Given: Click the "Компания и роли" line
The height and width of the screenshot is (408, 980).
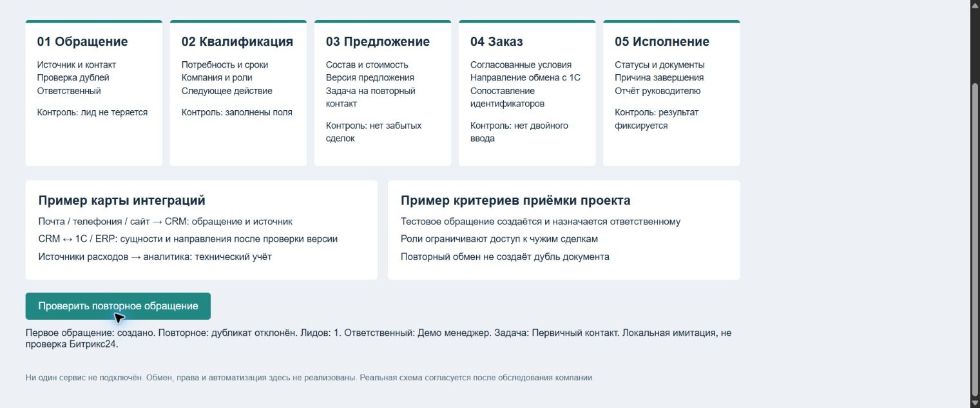Looking at the screenshot, I should [x=216, y=78].
